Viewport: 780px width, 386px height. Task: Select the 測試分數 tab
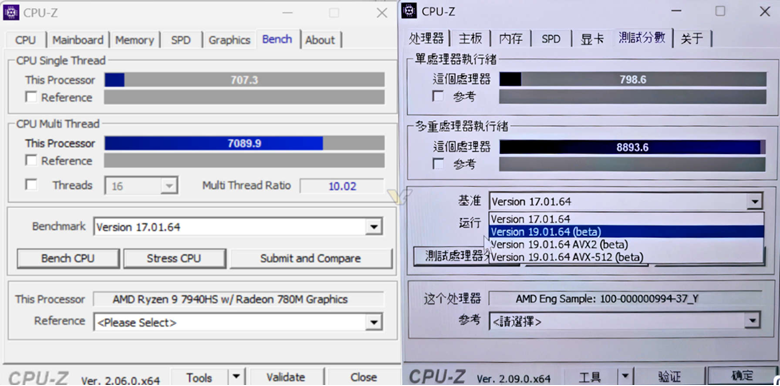pyautogui.click(x=642, y=38)
